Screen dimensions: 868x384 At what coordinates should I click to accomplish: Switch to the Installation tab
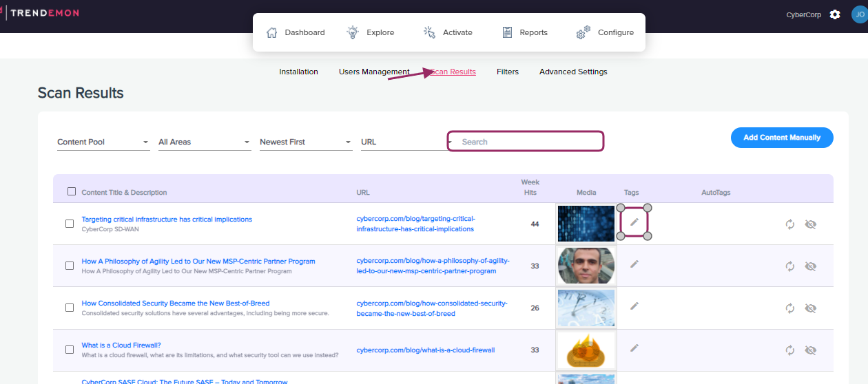tap(298, 72)
